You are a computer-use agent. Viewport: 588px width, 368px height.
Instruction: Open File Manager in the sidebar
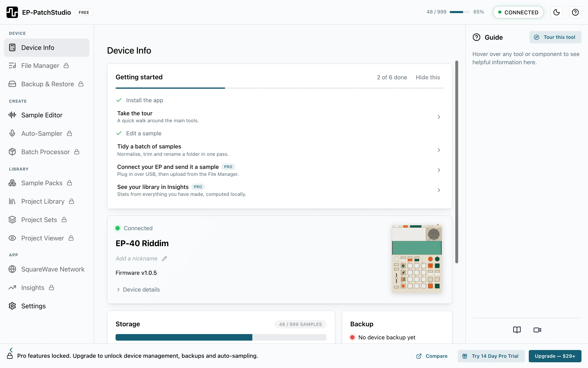[47, 66]
